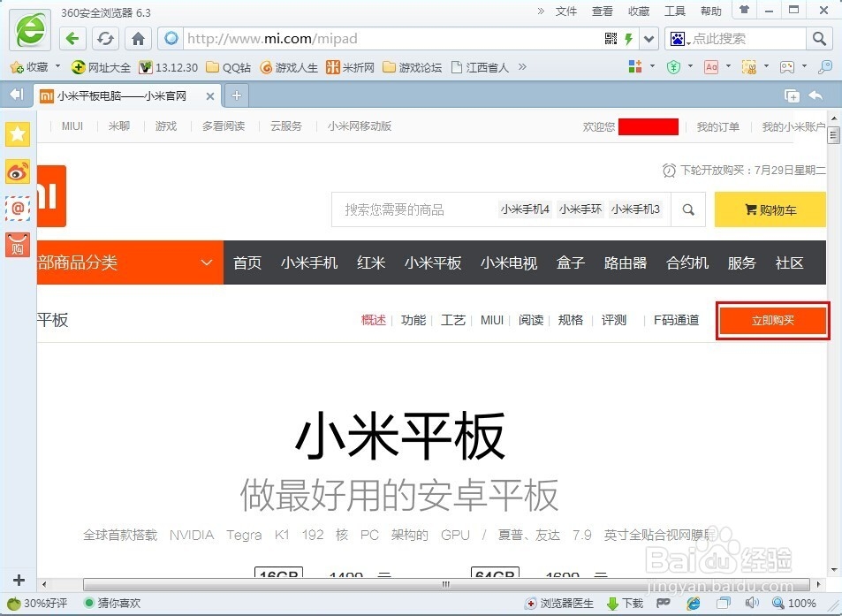The image size is (842, 616).
Task: Open sidebar yellow star favorites icon
Action: [17, 133]
